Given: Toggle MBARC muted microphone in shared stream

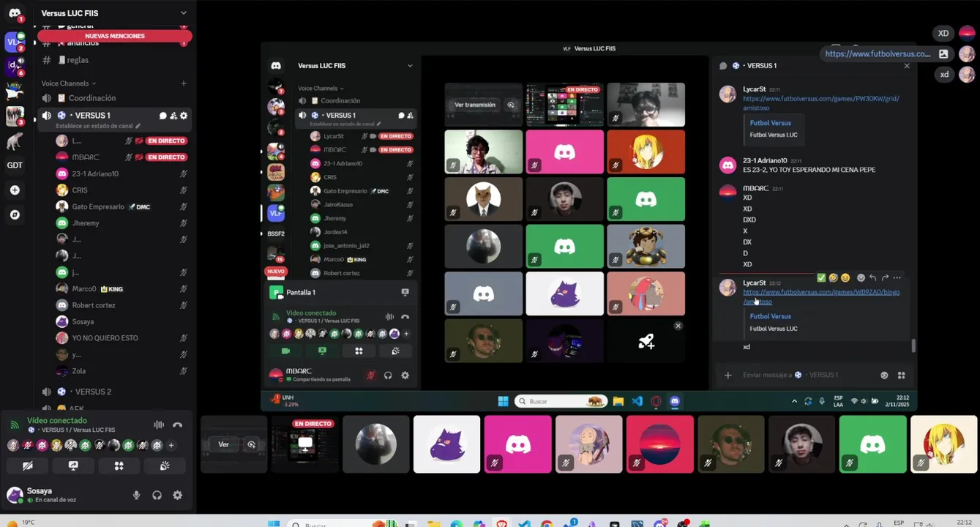Looking at the screenshot, I should tap(371, 375).
